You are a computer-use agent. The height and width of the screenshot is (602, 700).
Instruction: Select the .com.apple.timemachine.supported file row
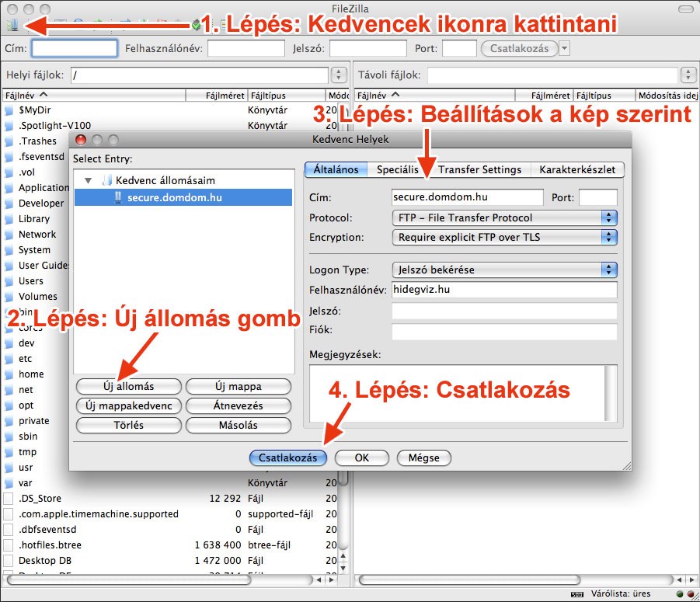[x=169, y=514]
